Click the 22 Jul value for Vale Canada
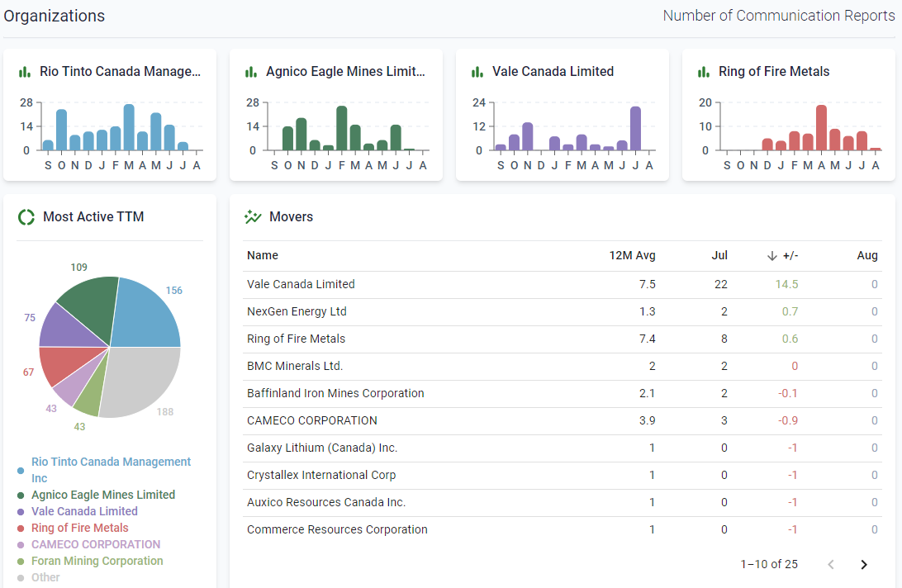The height and width of the screenshot is (588, 902). [721, 284]
